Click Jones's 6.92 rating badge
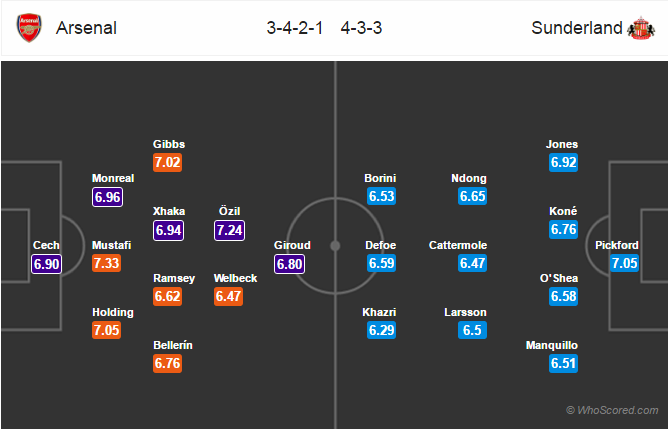 tap(563, 162)
